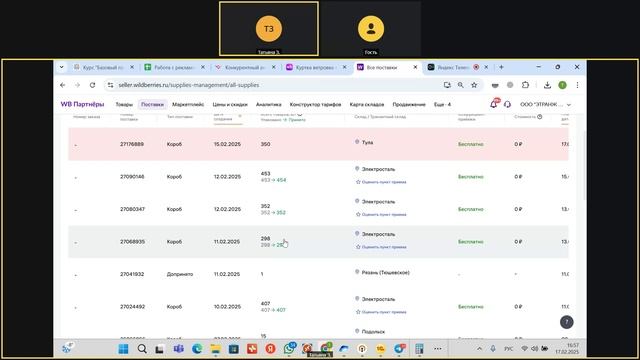The height and width of the screenshot is (360, 640).
Task: Show hidden tray icons chevron
Action: [480, 349]
